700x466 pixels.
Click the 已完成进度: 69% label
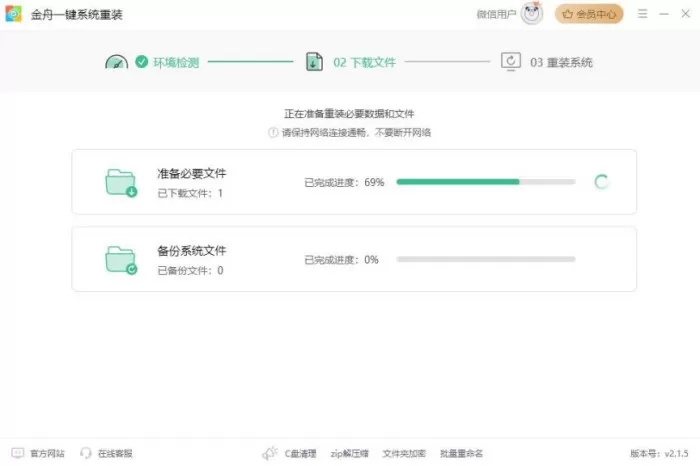point(344,182)
